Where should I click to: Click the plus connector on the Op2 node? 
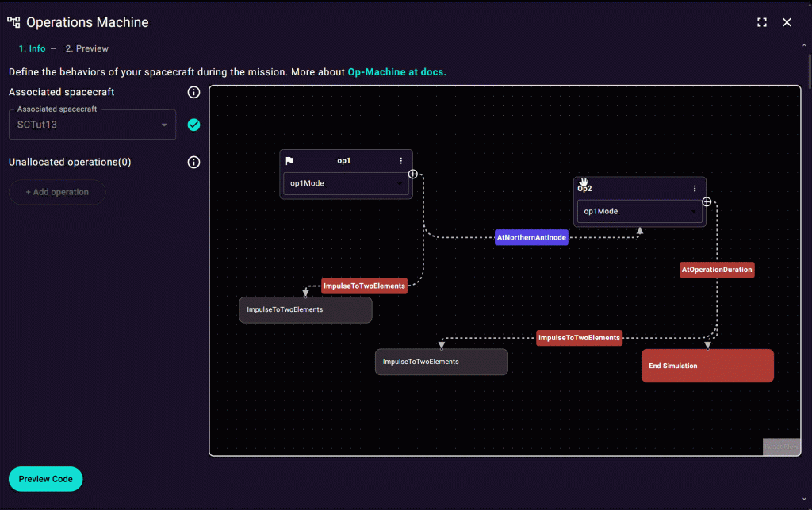point(707,201)
